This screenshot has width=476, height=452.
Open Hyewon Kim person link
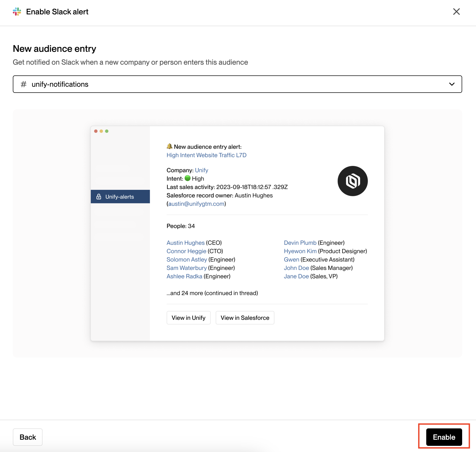(300, 251)
